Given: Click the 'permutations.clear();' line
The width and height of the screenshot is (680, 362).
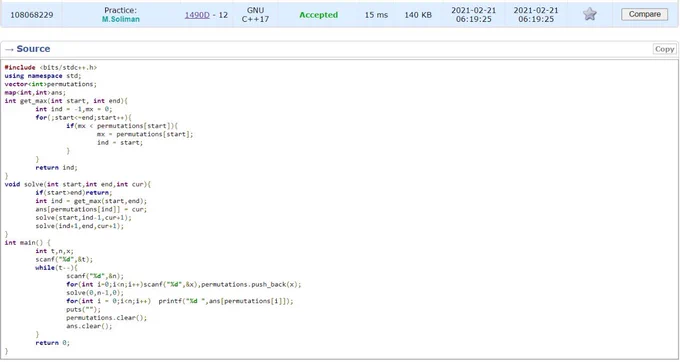Looking at the screenshot, I should (x=107, y=318).
